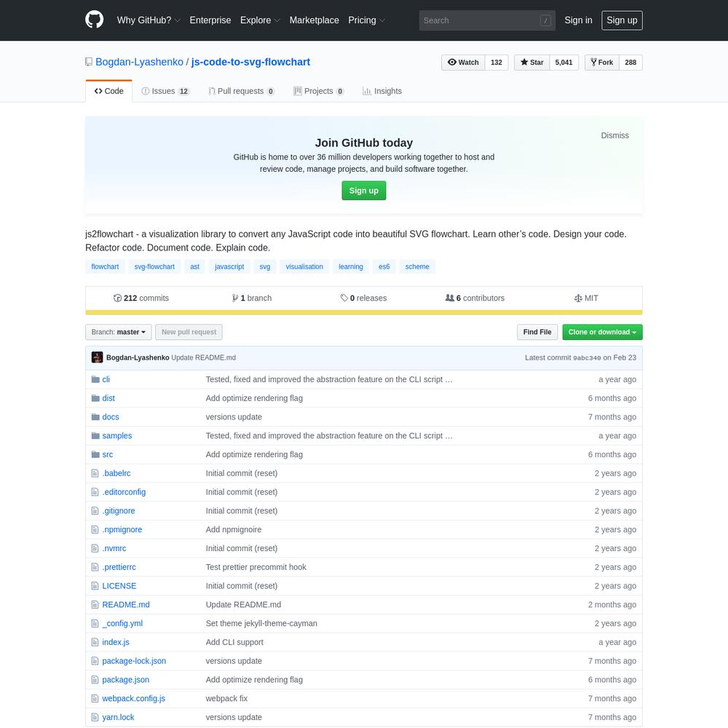
Task: Select the 'javascript' topic tag
Action: (229, 266)
